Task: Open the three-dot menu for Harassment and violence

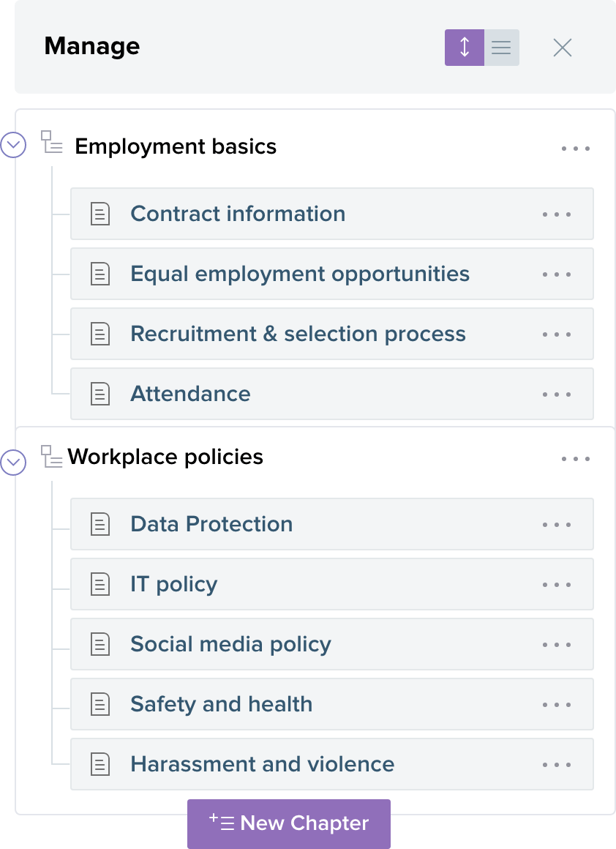Action: point(557,765)
